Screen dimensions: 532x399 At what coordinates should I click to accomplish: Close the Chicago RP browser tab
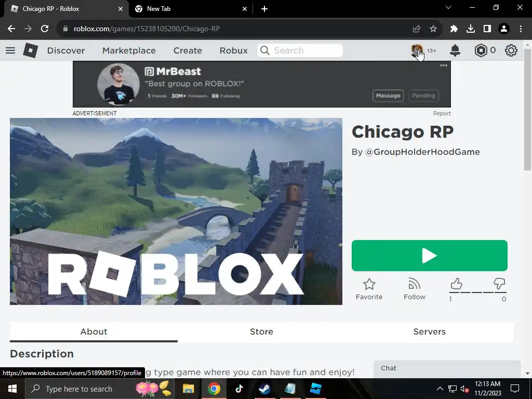pyautogui.click(x=121, y=9)
